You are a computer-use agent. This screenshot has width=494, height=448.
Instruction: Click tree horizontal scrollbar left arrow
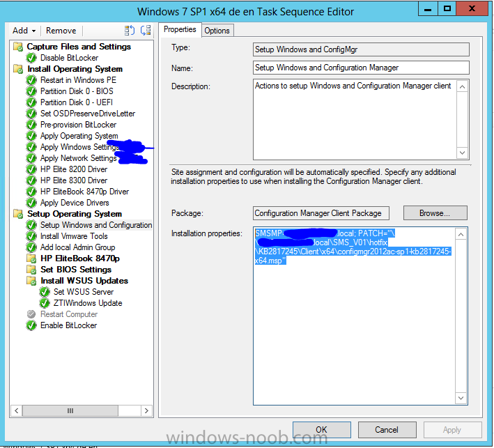click(17, 410)
